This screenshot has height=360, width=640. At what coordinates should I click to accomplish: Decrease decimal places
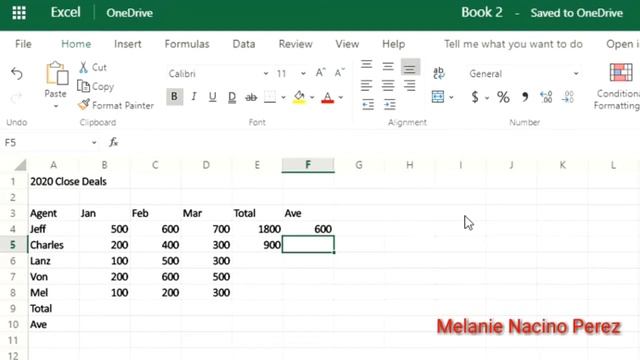click(x=568, y=97)
